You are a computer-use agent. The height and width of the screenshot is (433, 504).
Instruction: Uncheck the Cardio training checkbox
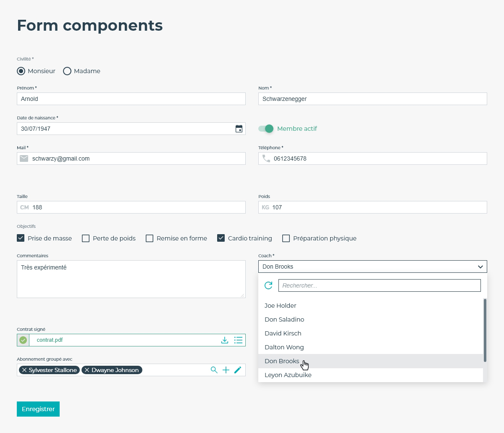221,238
